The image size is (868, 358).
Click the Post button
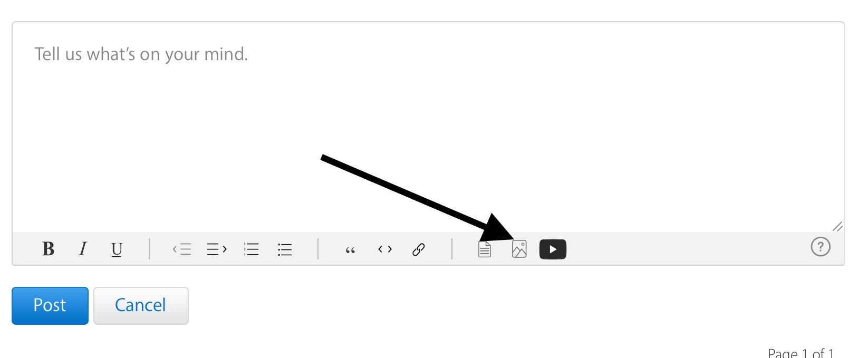50,305
